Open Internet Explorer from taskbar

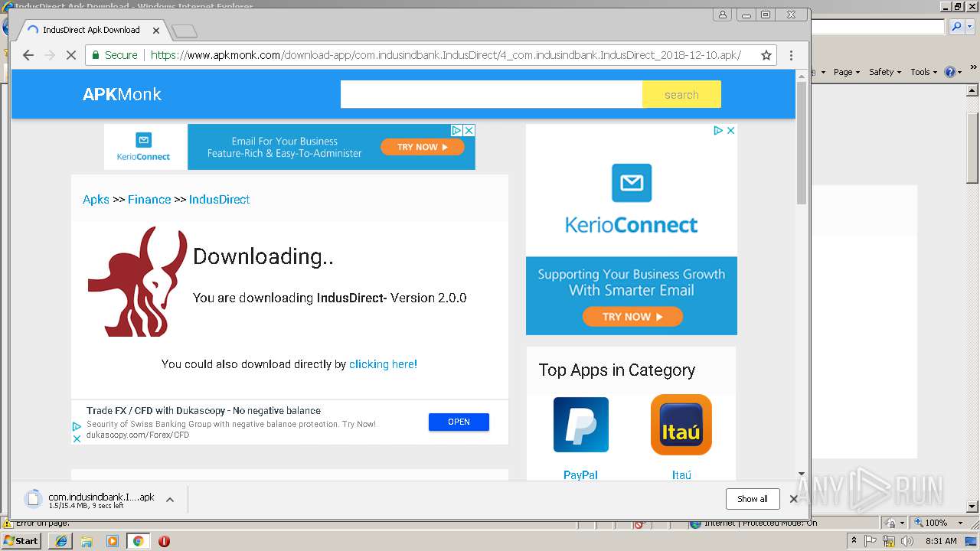[61, 541]
